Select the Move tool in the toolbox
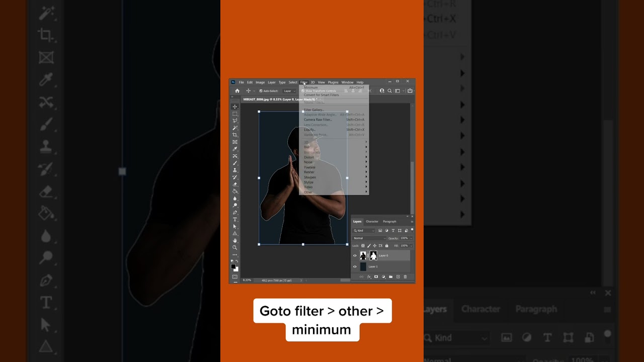Image resolution: width=644 pixels, height=362 pixels. [235, 106]
